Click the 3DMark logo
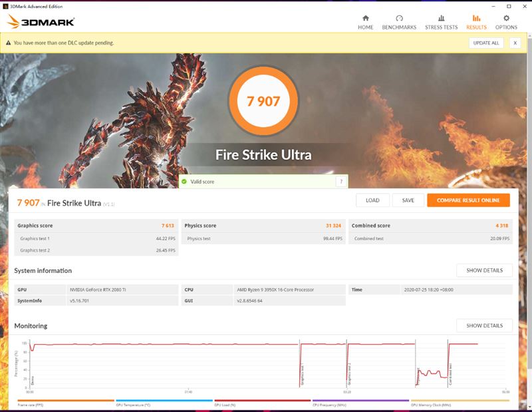The height and width of the screenshot is (412, 532). pos(41,22)
